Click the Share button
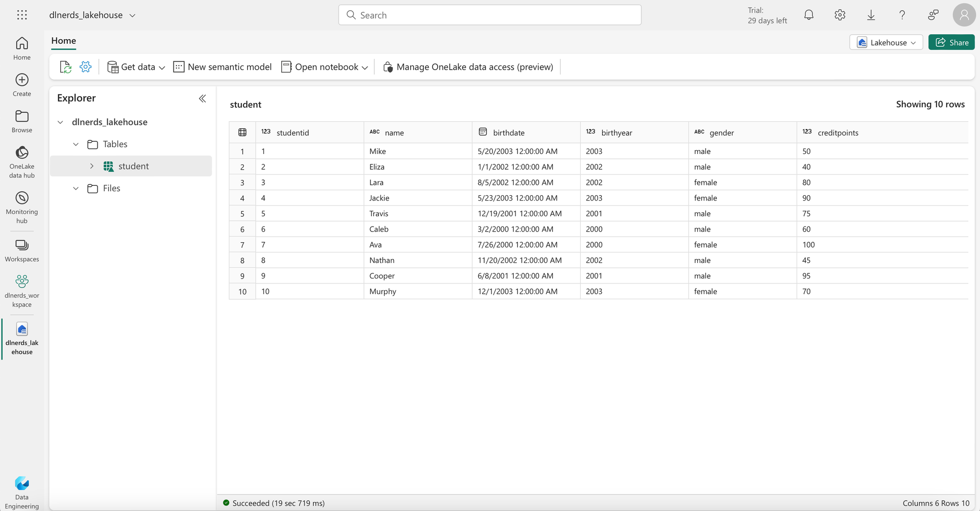The width and height of the screenshot is (980, 511). [x=952, y=43]
